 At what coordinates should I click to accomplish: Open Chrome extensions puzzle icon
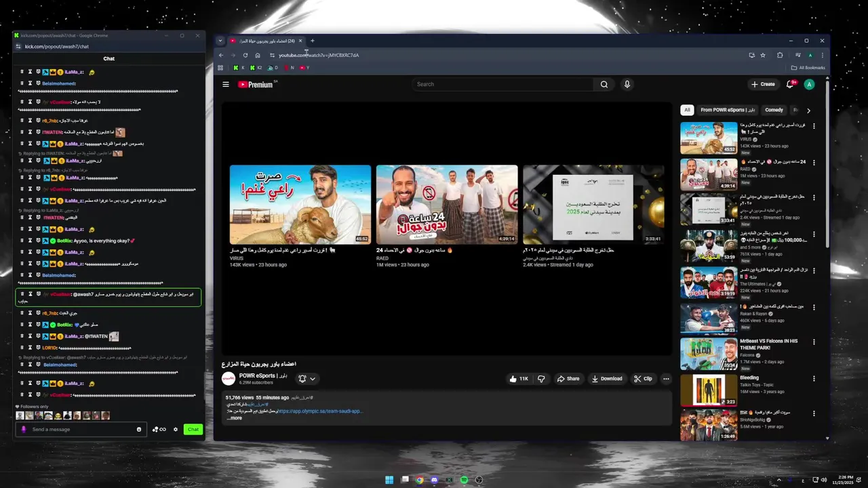tap(780, 55)
